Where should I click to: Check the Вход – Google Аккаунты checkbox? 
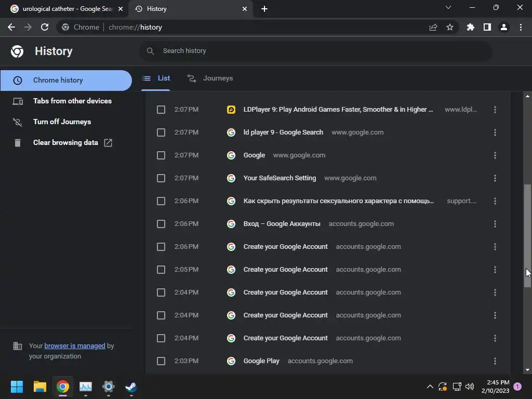161,224
